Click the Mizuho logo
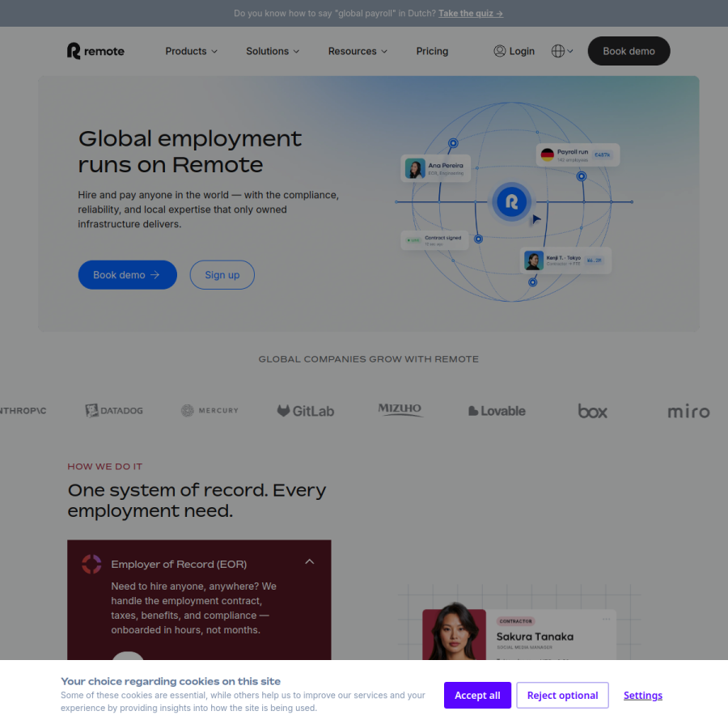 click(x=400, y=409)
